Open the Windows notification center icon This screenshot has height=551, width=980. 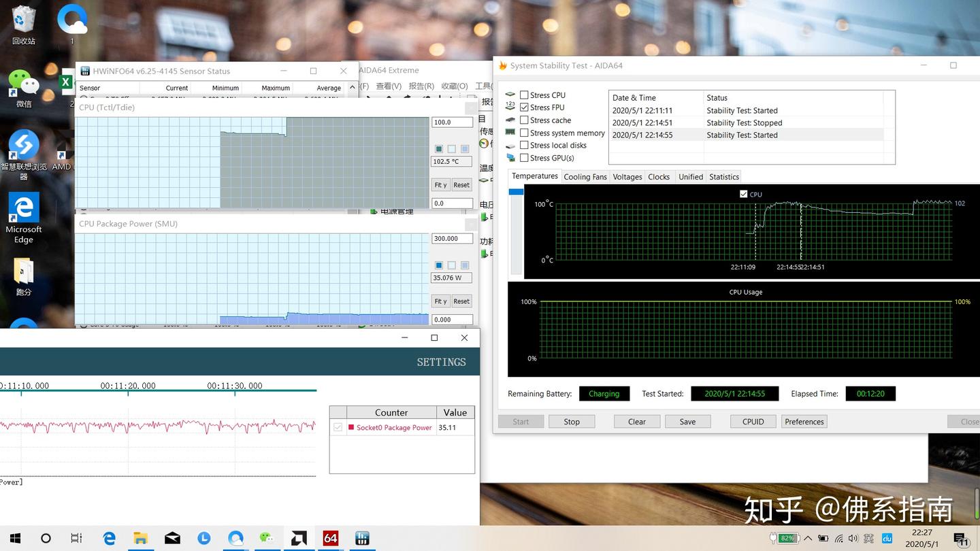coord(961,538)
